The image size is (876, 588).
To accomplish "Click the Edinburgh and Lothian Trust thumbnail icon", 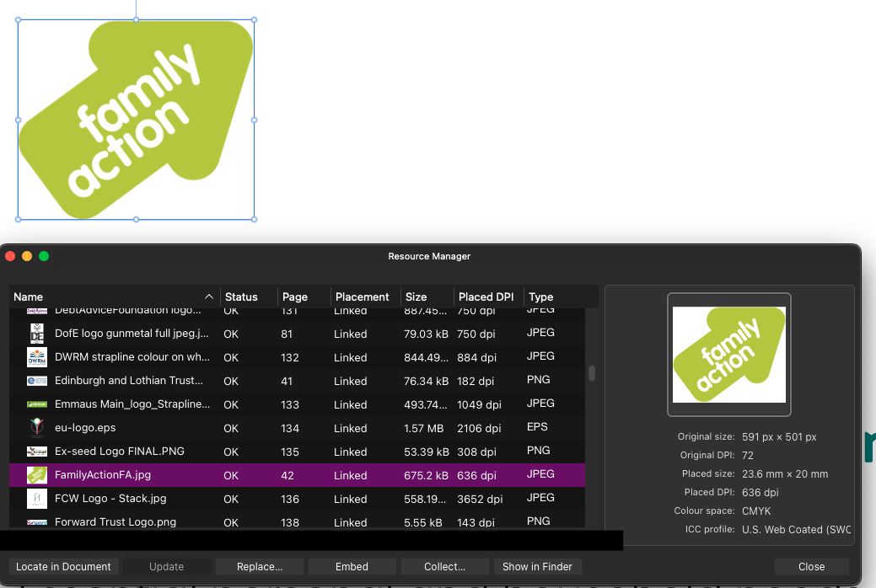I will (37, 381).
